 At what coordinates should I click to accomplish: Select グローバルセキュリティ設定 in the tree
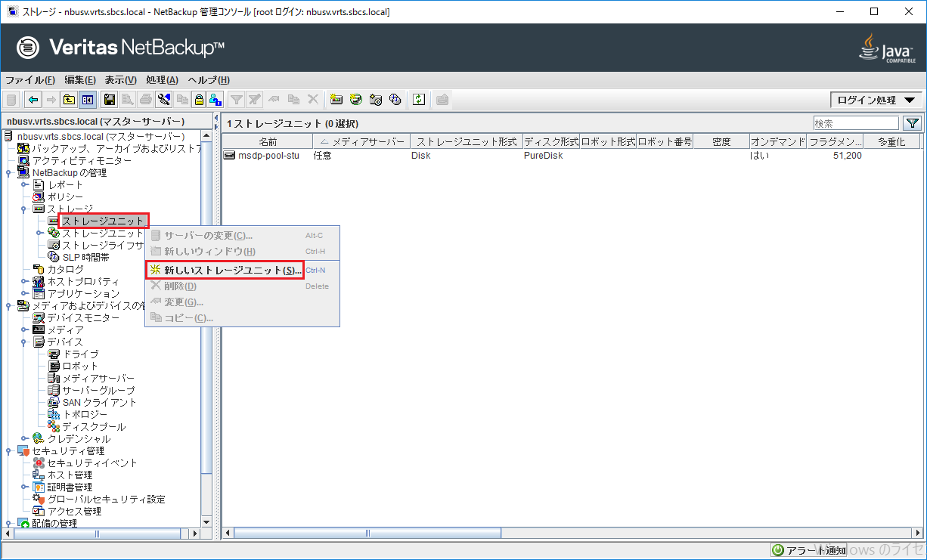(106, 499)
